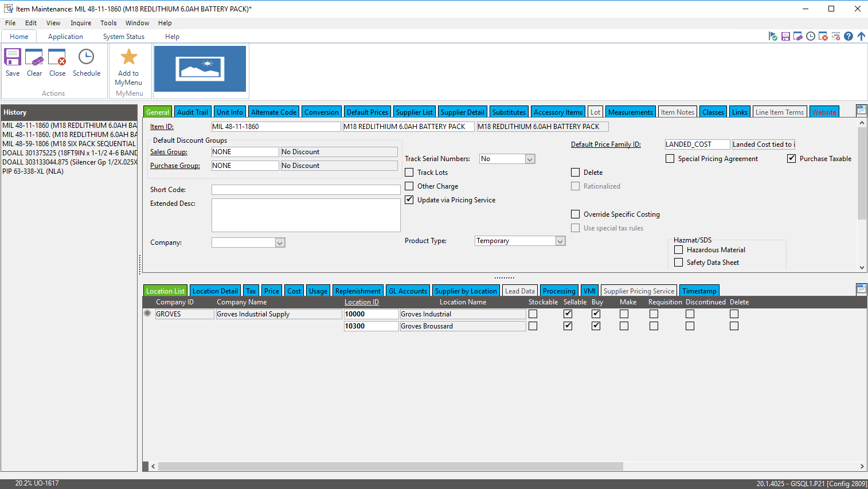Open the Inquire menu
The image size is (868, 489).
pos(81,23)
